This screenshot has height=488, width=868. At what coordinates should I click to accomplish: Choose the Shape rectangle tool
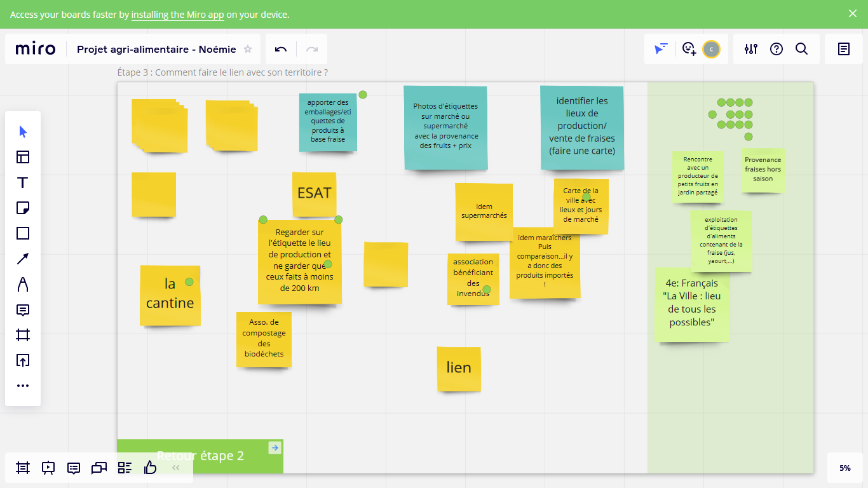click(23, 233)
